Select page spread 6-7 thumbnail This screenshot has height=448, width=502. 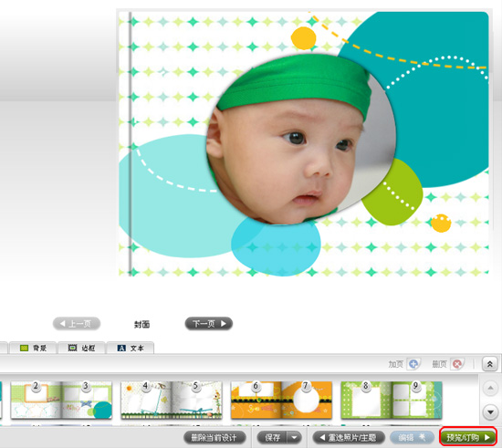[x=281, y=400]
